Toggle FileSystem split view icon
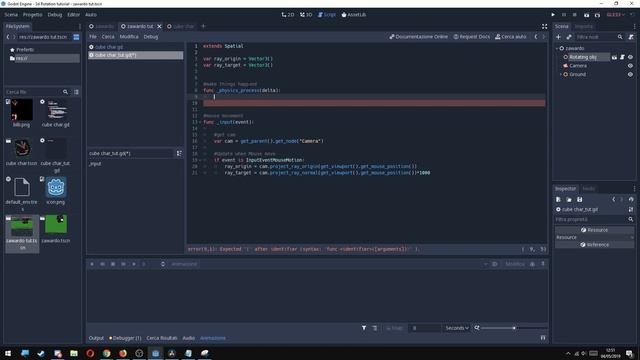This screenshot has height=360, width=640. click(x=76, y=37)
